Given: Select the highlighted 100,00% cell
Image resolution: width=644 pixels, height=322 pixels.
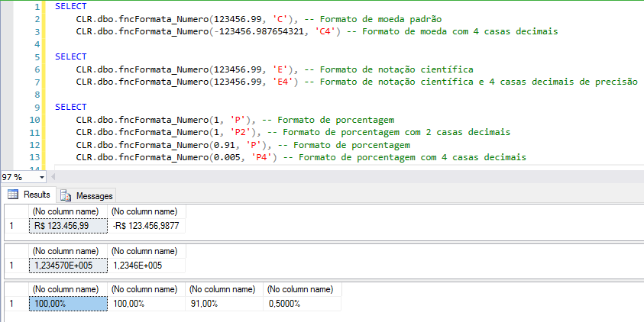Looking at the screenshot, I should coord(68,304).
